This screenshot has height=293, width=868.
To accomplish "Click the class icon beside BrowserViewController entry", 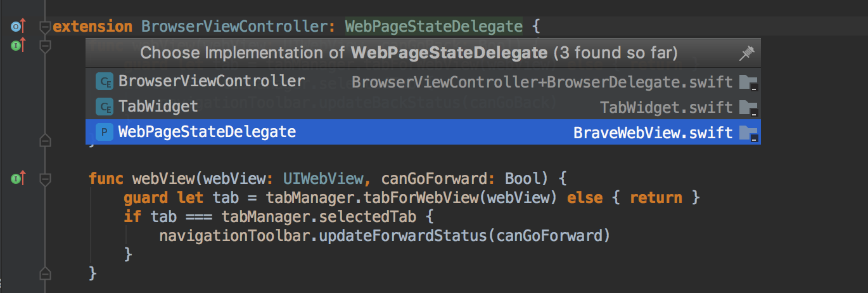I will (x=104, y=82).
